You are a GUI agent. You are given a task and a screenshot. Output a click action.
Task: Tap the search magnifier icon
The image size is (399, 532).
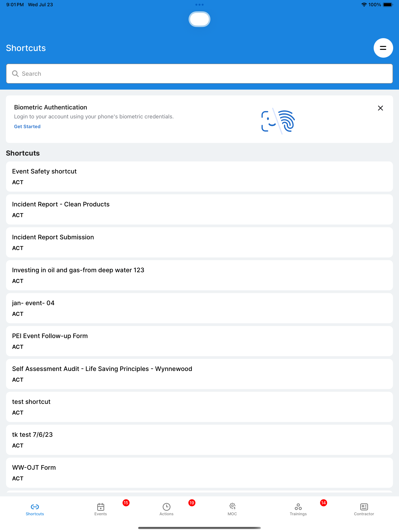15,74
